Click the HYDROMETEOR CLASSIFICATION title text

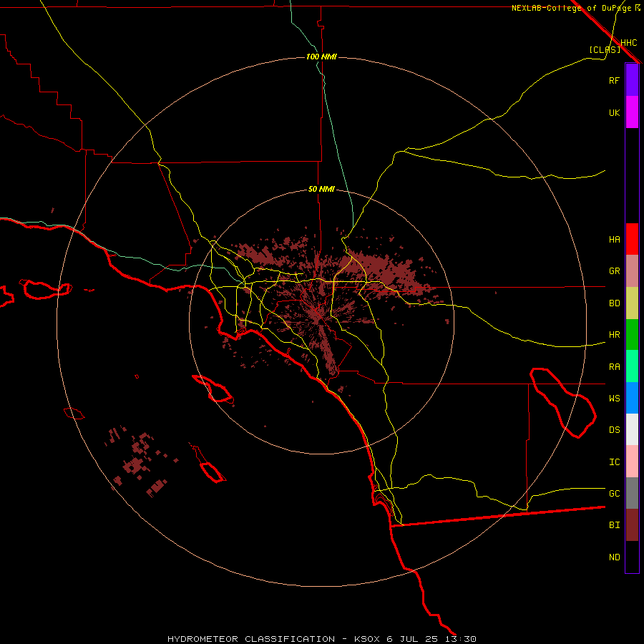click(x=251, y=639)
